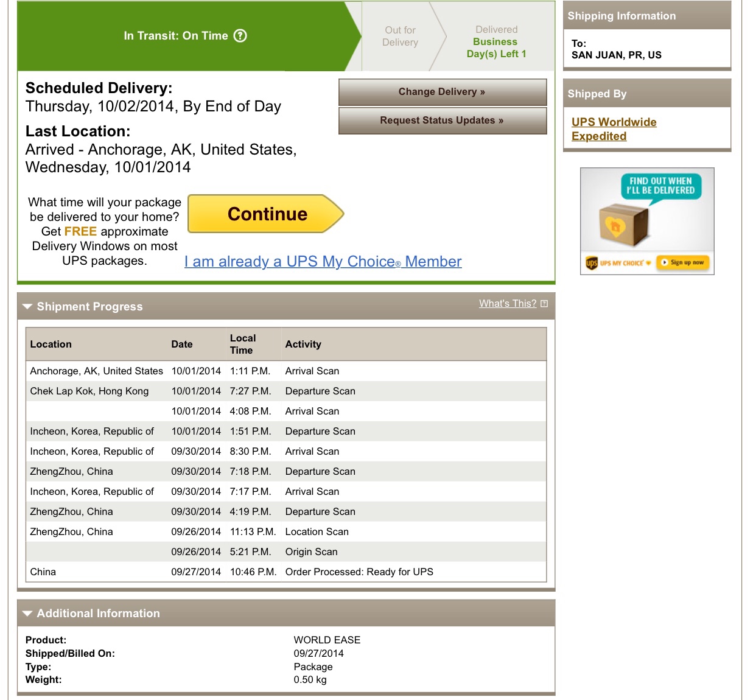Click the Incheon row with 8:30 P.M. time
The width and height of the screenshot is (756, 700).
(286, 452)
